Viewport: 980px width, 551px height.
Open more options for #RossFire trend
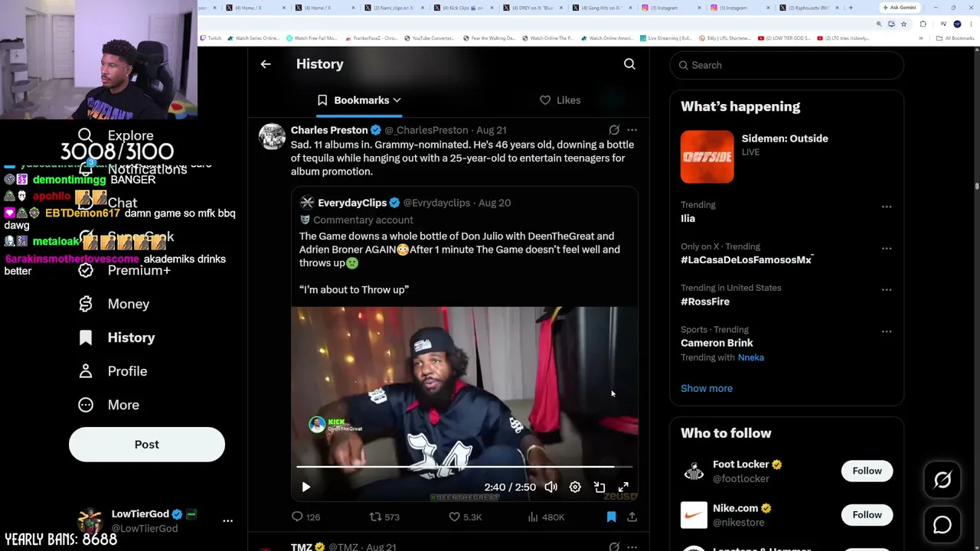click(887, 290)
